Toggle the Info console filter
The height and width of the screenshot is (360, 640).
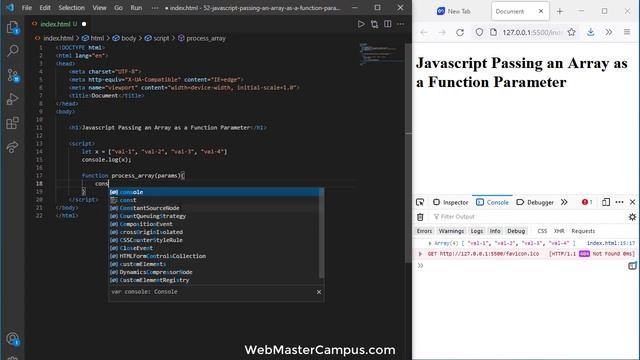tap(495, 231)
